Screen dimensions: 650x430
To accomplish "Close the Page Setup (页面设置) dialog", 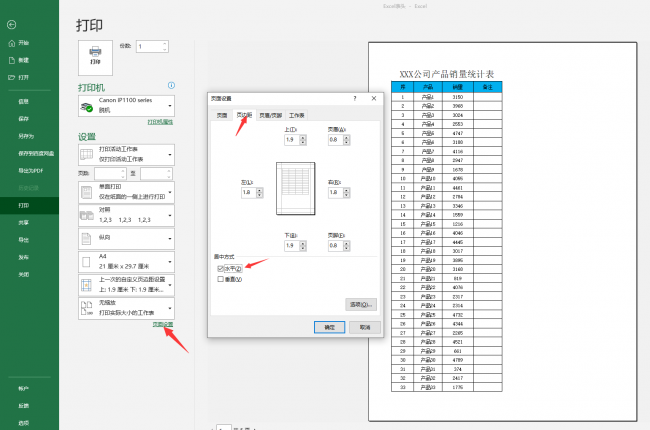I will (x=374, y=98).
